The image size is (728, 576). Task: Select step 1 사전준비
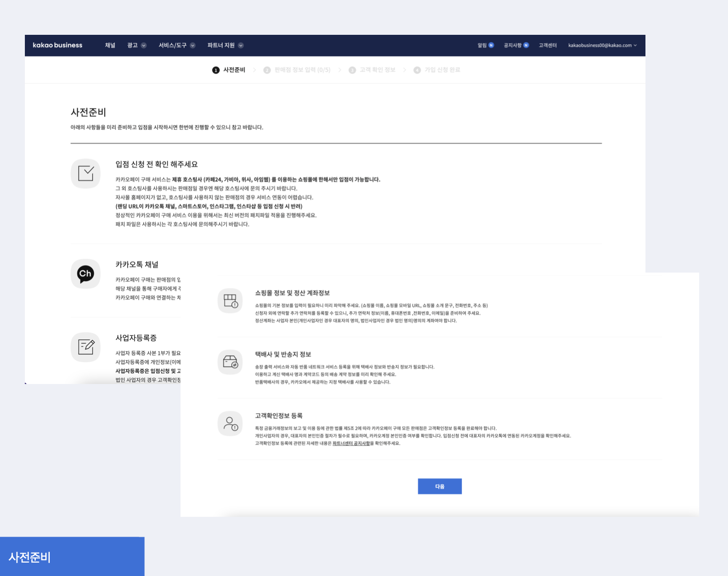(x=229, y=70)
